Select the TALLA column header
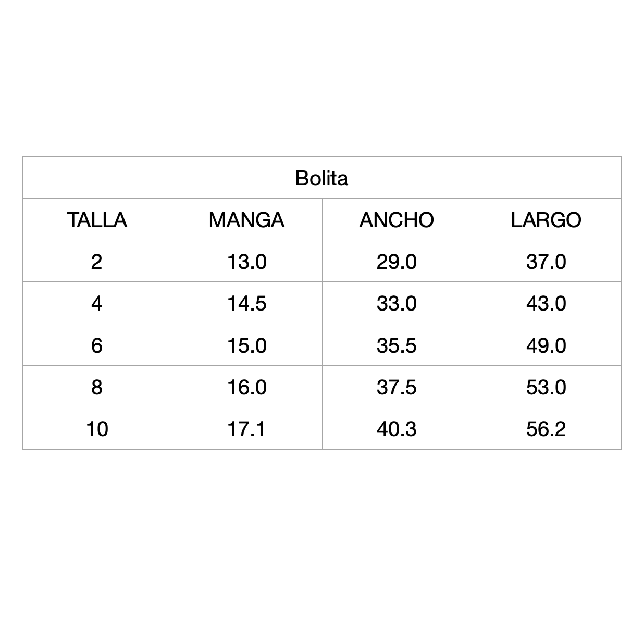 [97, 220]
